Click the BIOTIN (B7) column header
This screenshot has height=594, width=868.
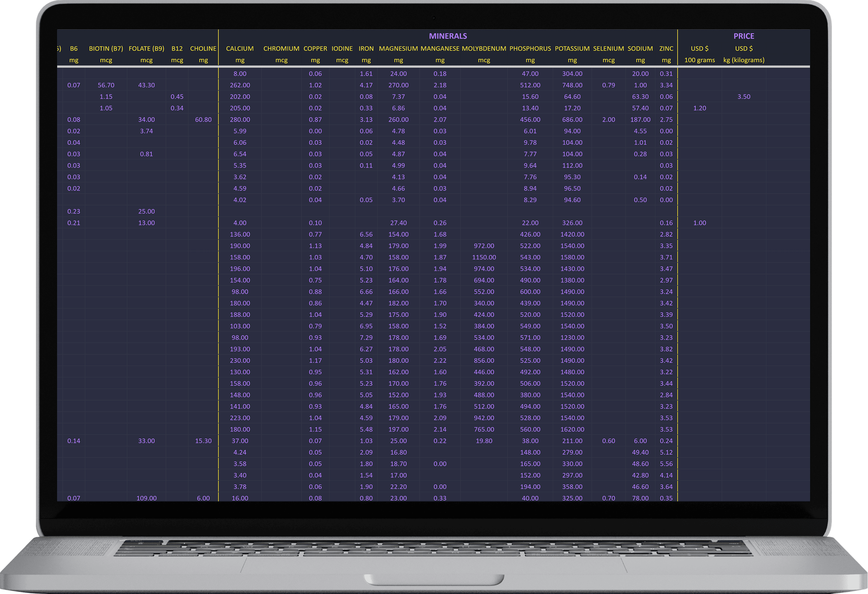106,48
